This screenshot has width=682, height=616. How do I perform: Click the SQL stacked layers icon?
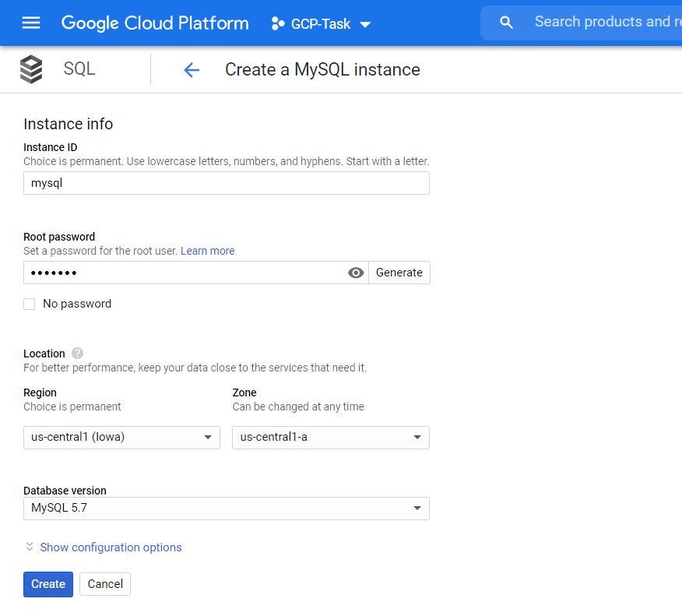pos(31,69)
